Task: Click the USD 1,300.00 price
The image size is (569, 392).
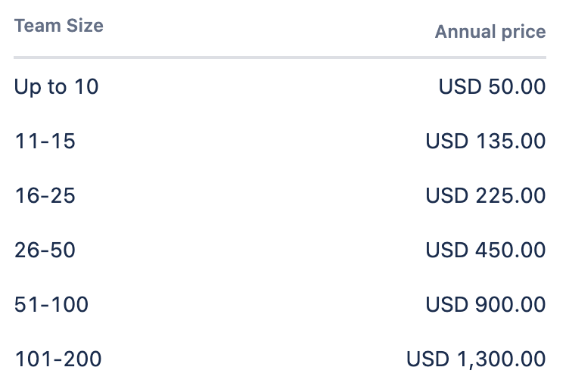Action: click(x=476, y=359)
